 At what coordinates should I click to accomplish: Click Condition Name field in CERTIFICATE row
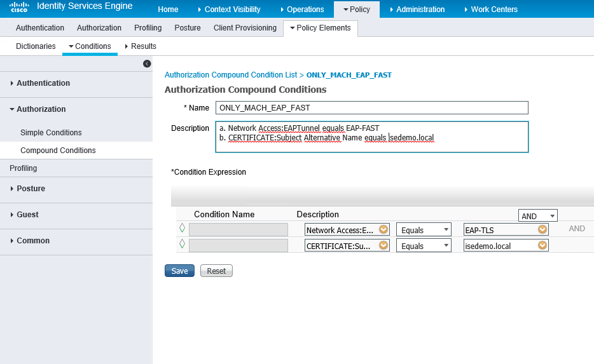click(x=238, y=246)
